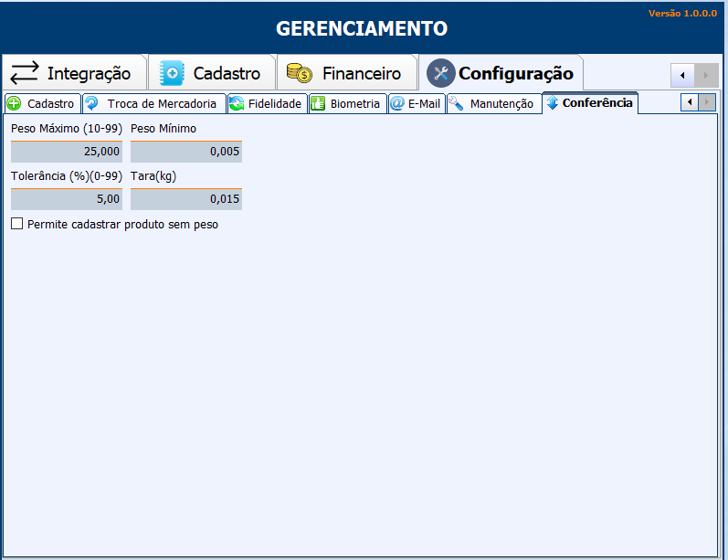Click the Cadastro notebook icon
The height and width of the screenshot is (560, 728).
172,73
